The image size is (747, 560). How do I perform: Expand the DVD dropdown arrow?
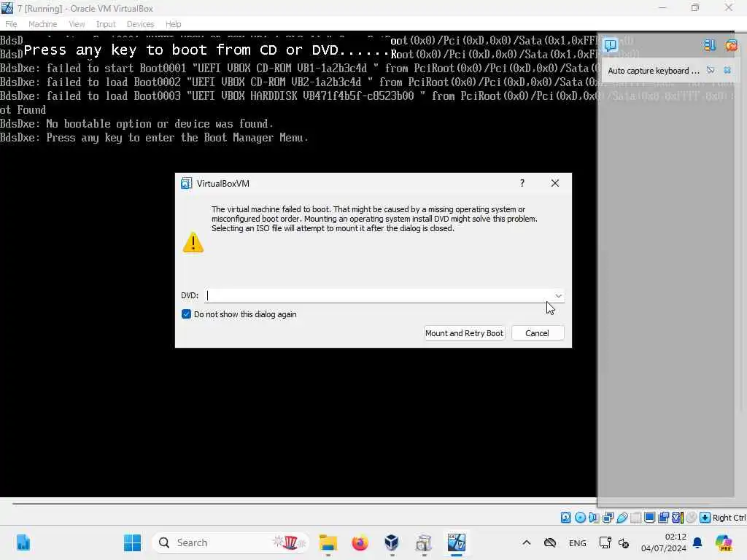coord(558,296)
